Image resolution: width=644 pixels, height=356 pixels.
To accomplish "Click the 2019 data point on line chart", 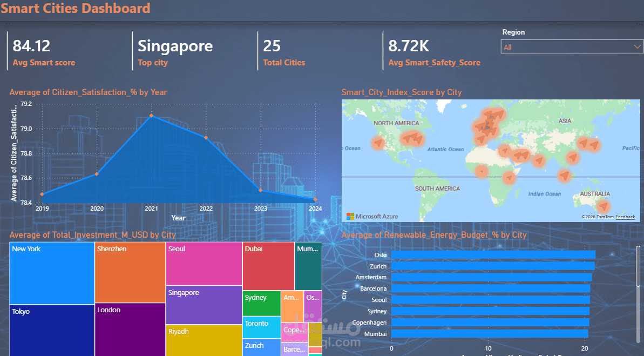I will click(x=42, y=194).
